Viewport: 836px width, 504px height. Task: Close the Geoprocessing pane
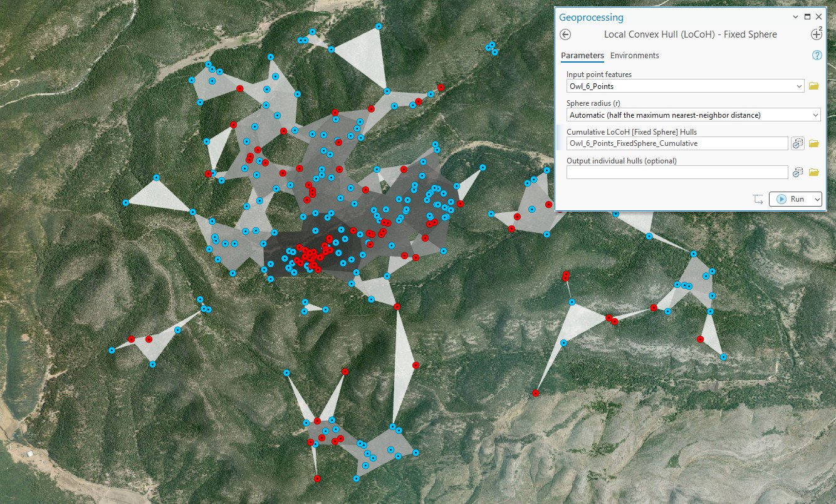tap(818, 17)
